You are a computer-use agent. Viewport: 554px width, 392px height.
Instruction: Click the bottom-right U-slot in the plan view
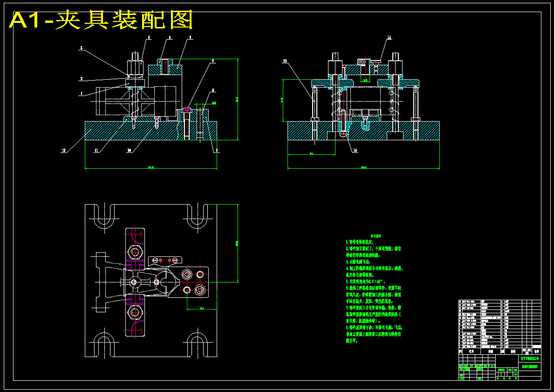tap(198, 344)
